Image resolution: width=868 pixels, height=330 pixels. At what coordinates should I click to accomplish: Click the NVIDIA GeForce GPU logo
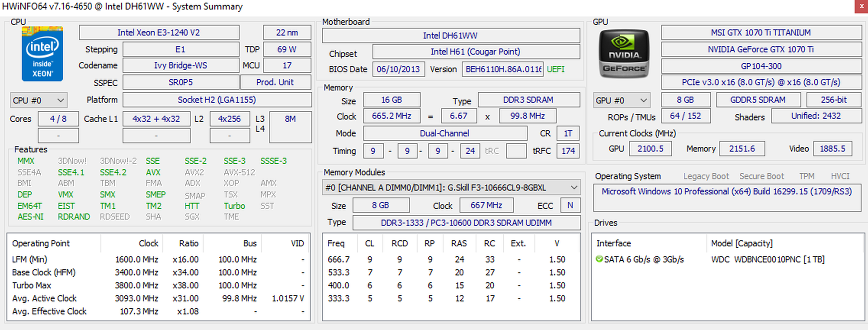(x=624, y=54)
